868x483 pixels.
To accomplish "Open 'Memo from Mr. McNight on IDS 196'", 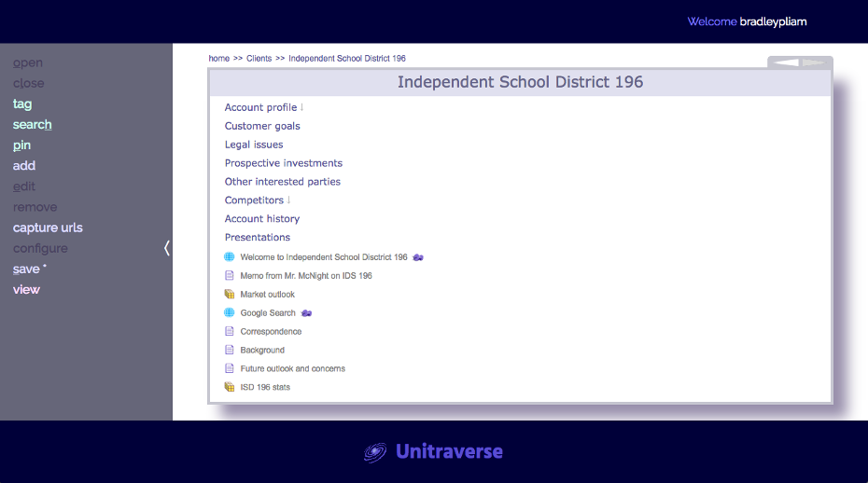I will 306,276.
